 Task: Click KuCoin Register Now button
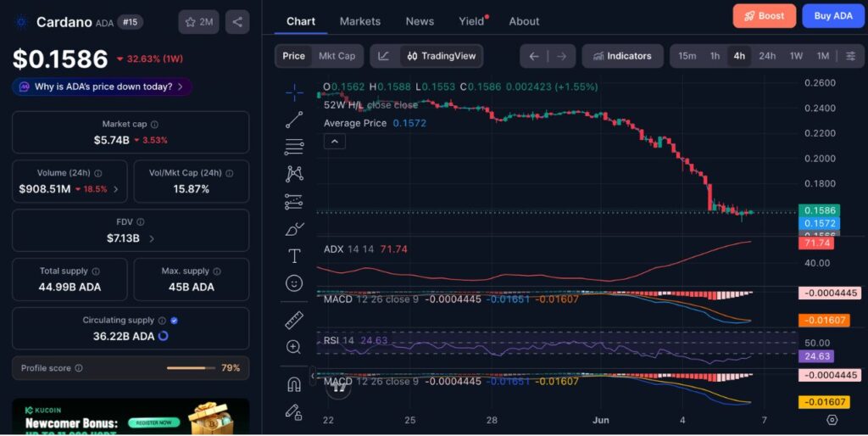tap(154, 422)
